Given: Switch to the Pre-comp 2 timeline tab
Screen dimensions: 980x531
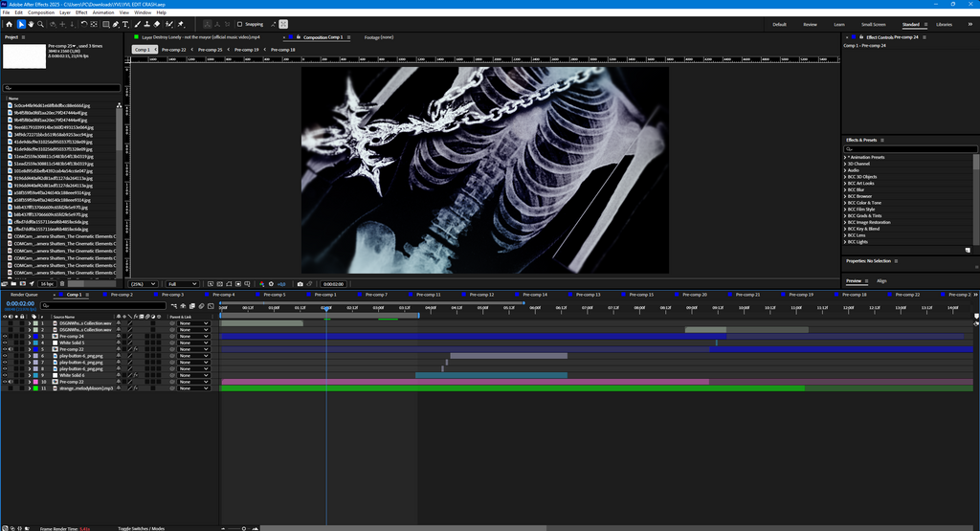Looking at the screenshot, I should [122, 295].
